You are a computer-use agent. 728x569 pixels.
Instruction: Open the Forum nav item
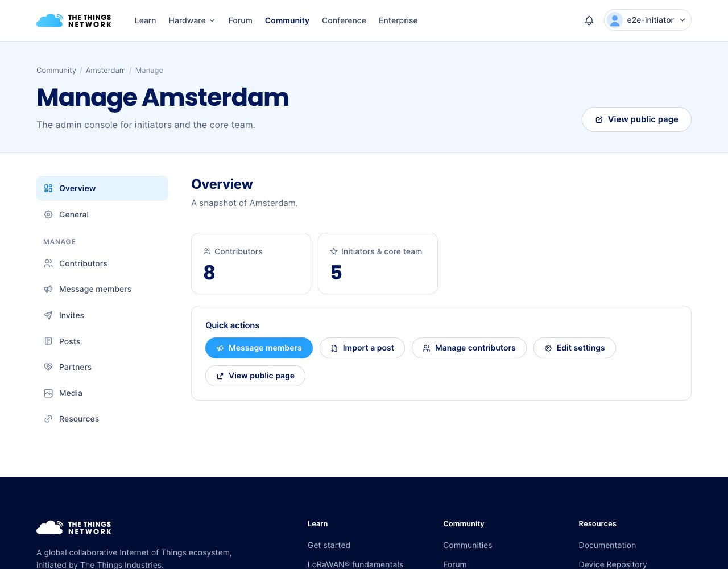pos(240,20)
